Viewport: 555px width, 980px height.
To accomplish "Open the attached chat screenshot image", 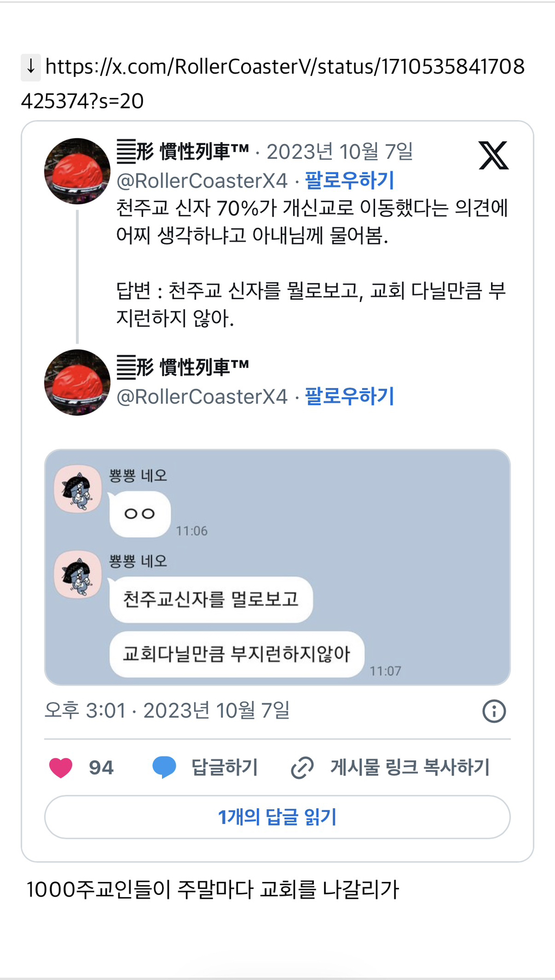I will pos(277,567).
